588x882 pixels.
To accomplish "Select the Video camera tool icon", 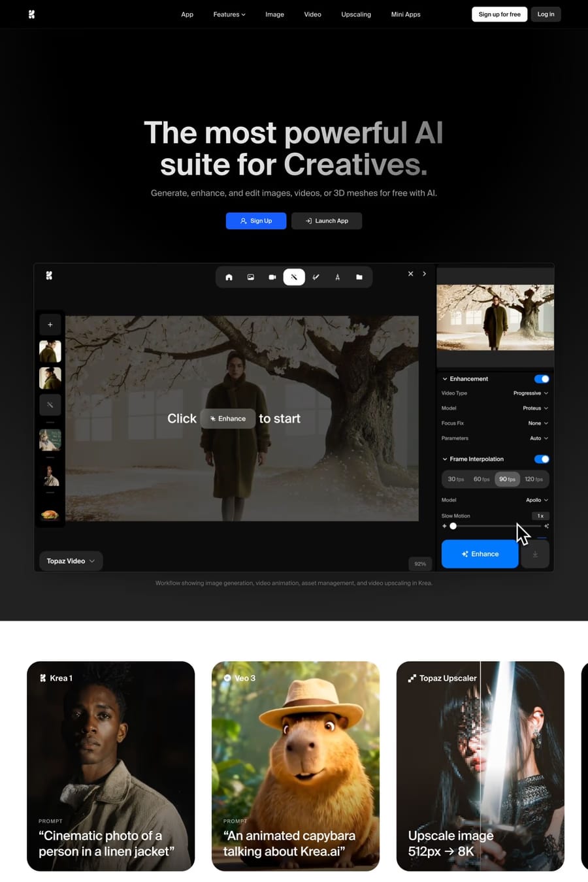I will point(272,277).
